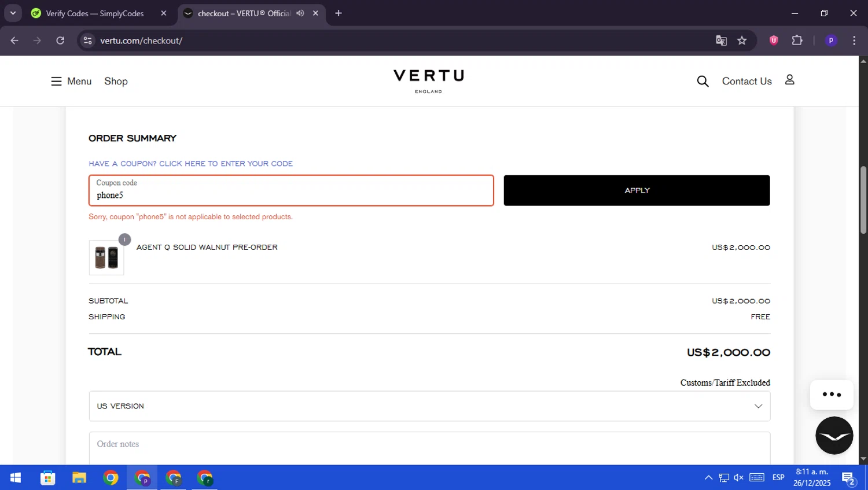This screenshot has height=490, width=868.
Task: Open the Windows Start menu
Action: click(16, 478)
